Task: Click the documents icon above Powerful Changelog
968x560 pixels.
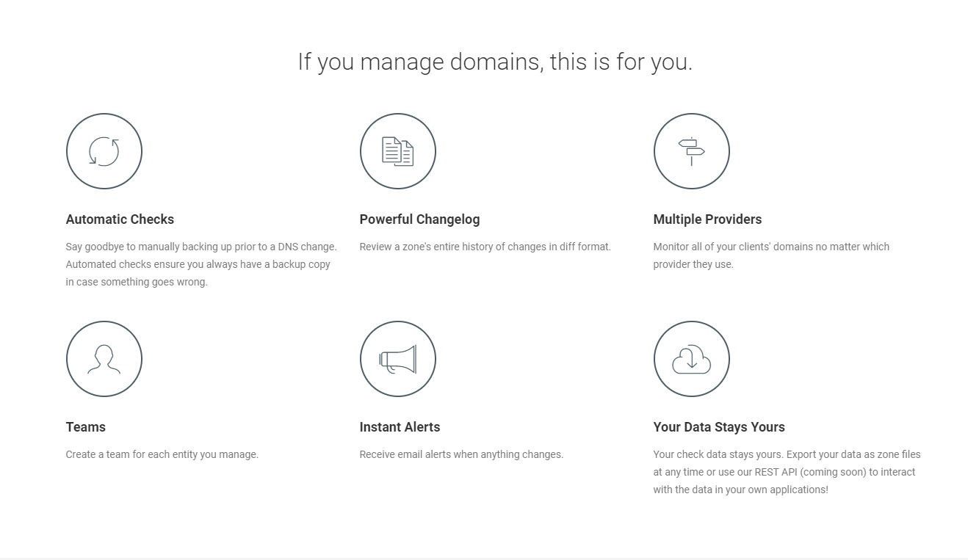Action: click(397, 151)
